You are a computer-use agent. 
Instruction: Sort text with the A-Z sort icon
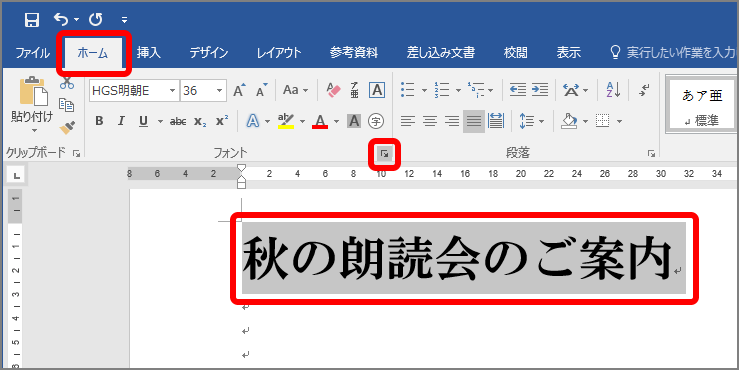(x=613, y=90)
